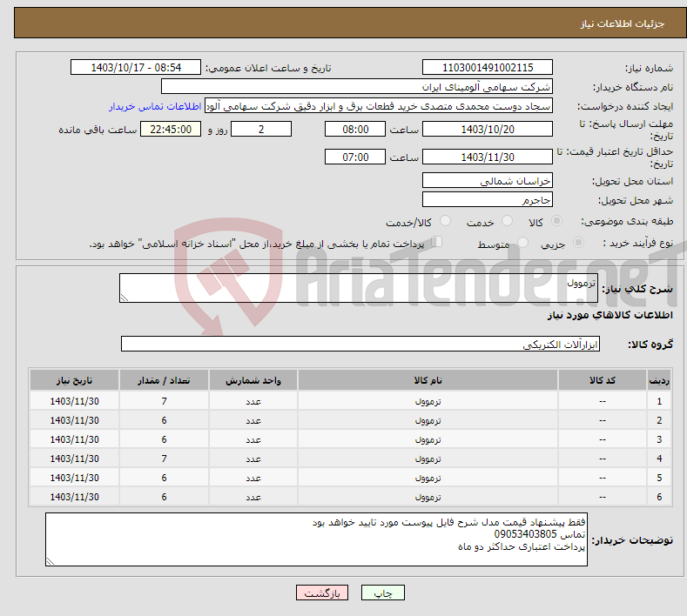Click the تعداد / مقدار column header
The height and width of the screenshot is (616, 687).
point(164,380)
